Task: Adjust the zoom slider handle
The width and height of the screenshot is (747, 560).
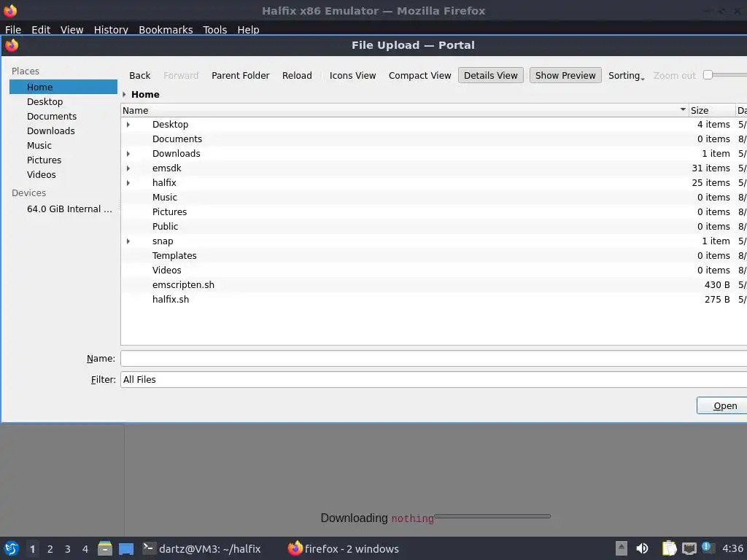Action: (708, 75)
